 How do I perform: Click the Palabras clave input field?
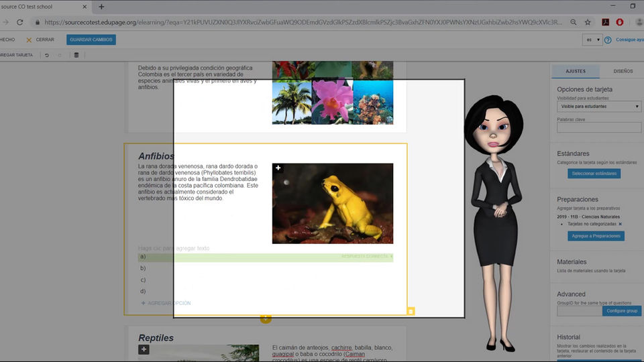point(599,127)
